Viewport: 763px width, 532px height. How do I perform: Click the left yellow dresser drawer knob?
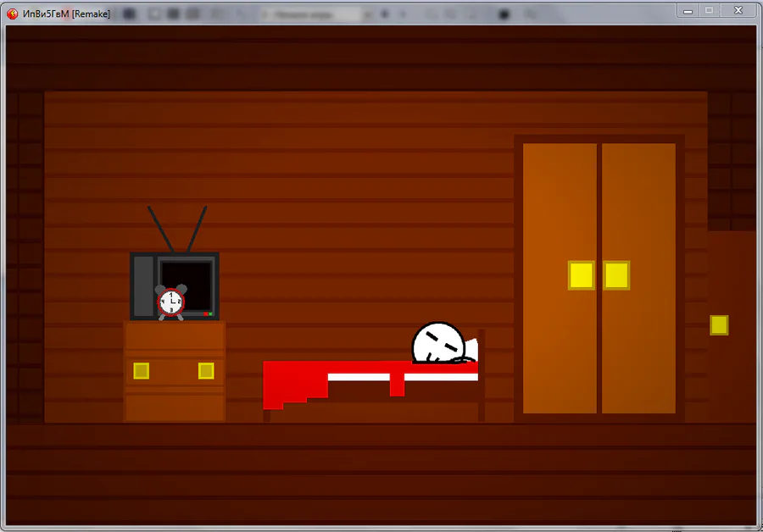point(141,371)
